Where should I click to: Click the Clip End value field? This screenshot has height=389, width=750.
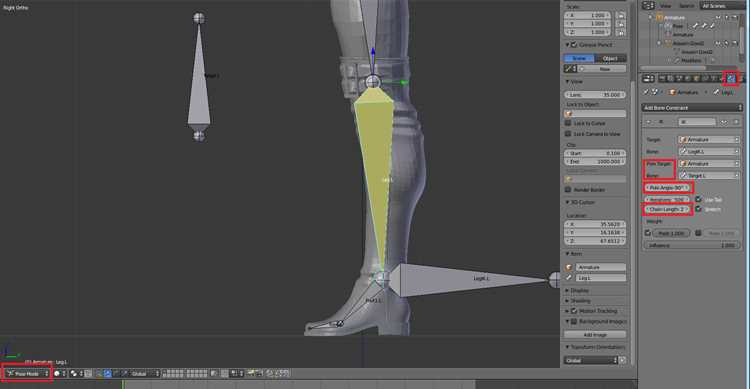(595, 162)
